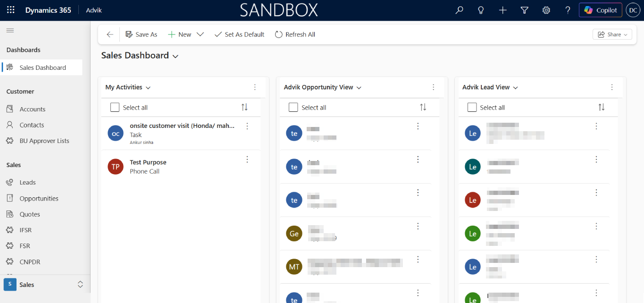Open the advanced find funnel icon
This screenshot has height=303, width=644.
[x=524, y=10]
